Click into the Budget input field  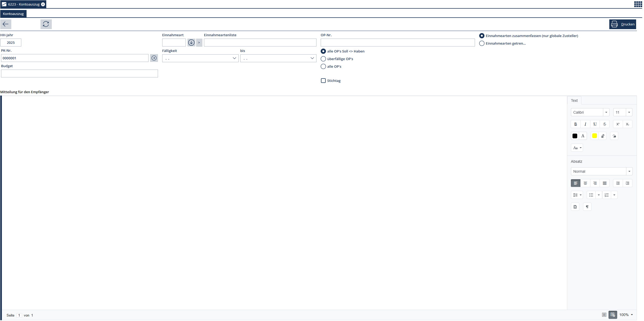[x=79, y=73]
